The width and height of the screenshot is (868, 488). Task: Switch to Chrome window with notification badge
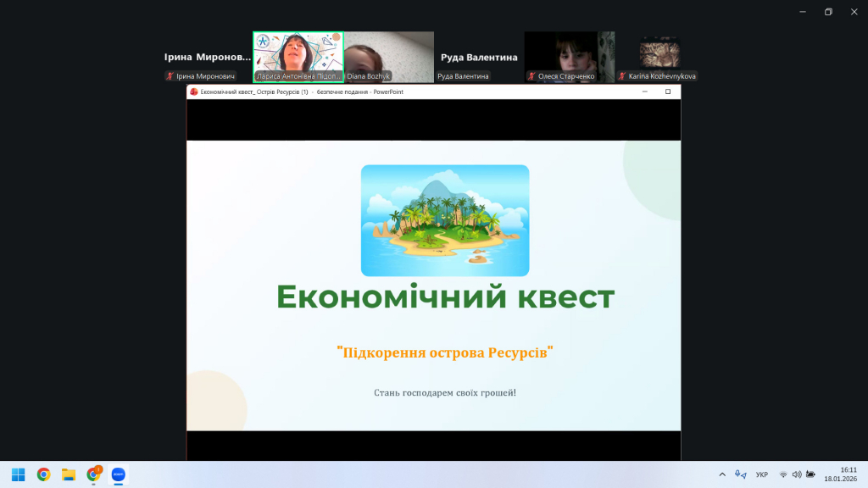94,474
